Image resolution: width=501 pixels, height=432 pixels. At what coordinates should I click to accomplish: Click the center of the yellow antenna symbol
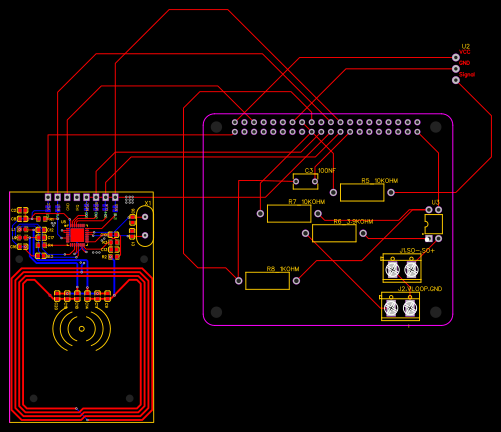click(82, 329)
